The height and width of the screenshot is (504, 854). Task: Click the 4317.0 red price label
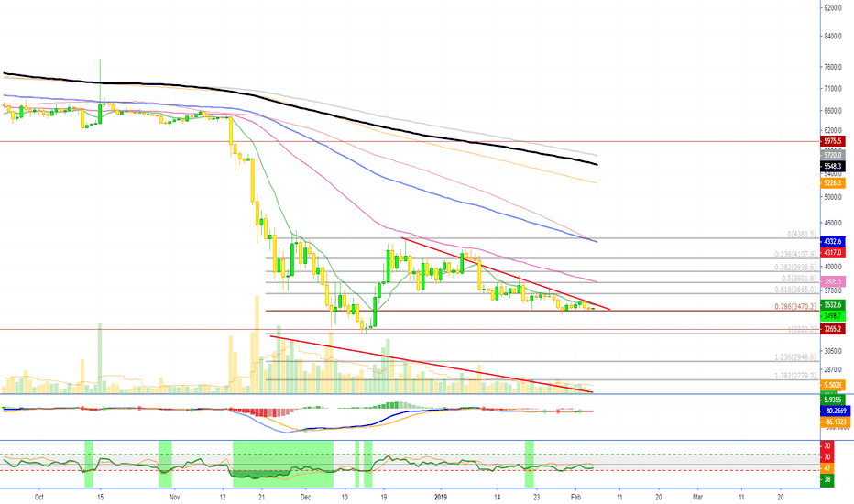(833, 252)
